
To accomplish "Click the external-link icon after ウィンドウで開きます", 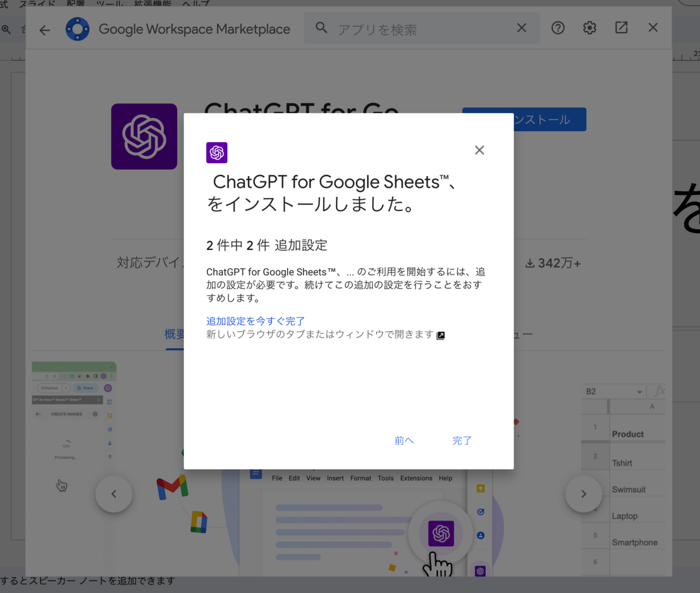I will (441, 335).
